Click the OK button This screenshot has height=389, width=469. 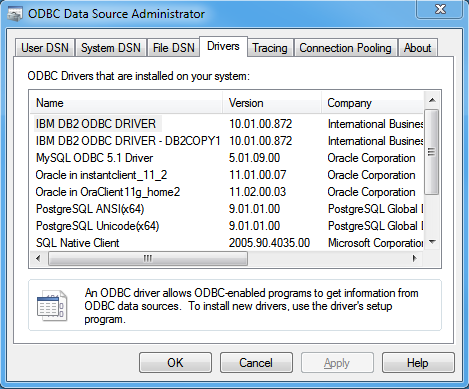pos(175,363)
